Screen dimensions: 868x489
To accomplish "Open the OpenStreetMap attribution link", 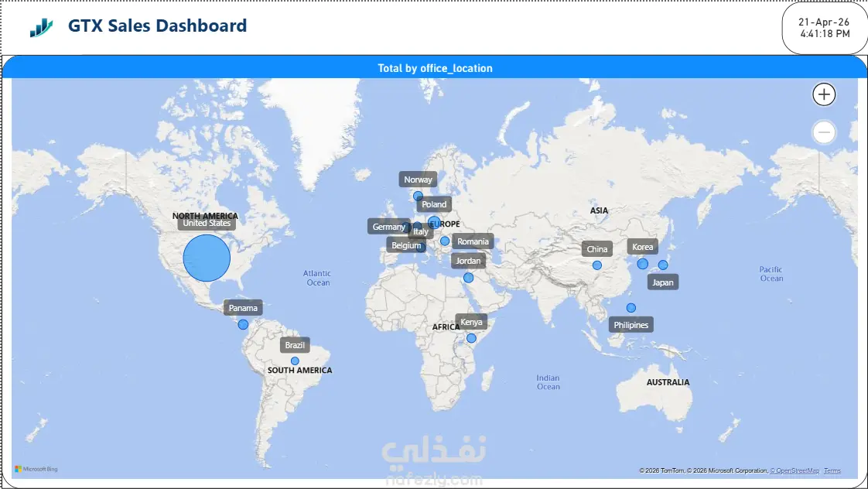I will coord(795,470).
